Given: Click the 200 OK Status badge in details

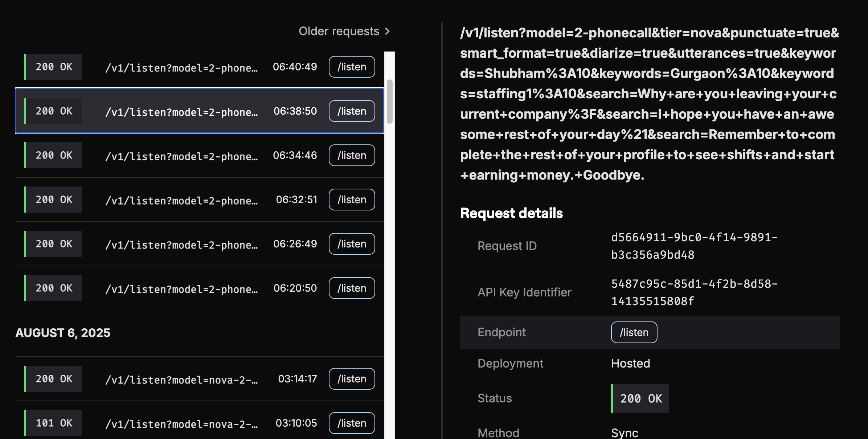Looking at the screenshot, I should pyautogui.click(x=640, y=399).
